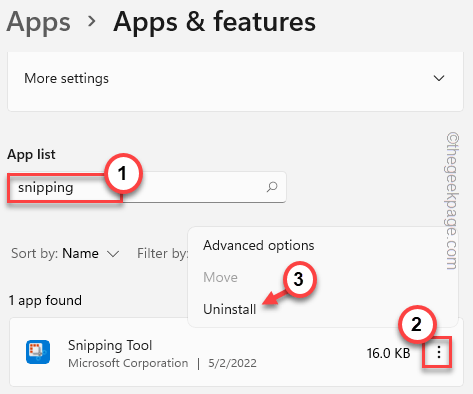Go back to Apps via breadcrumb
The width and height of the screenshot is (473, 394).
39,22
